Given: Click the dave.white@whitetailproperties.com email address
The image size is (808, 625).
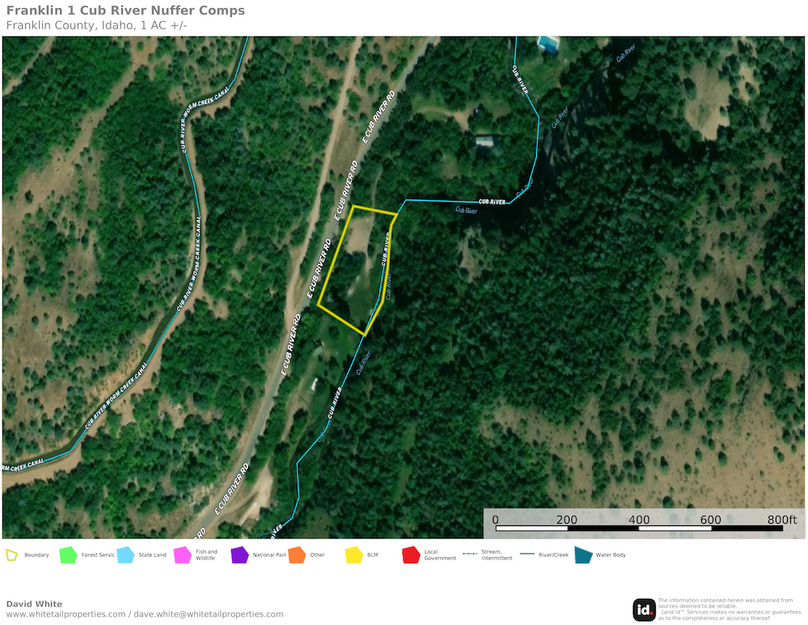Looking at the screenshot, I should (x=209, y=614).
